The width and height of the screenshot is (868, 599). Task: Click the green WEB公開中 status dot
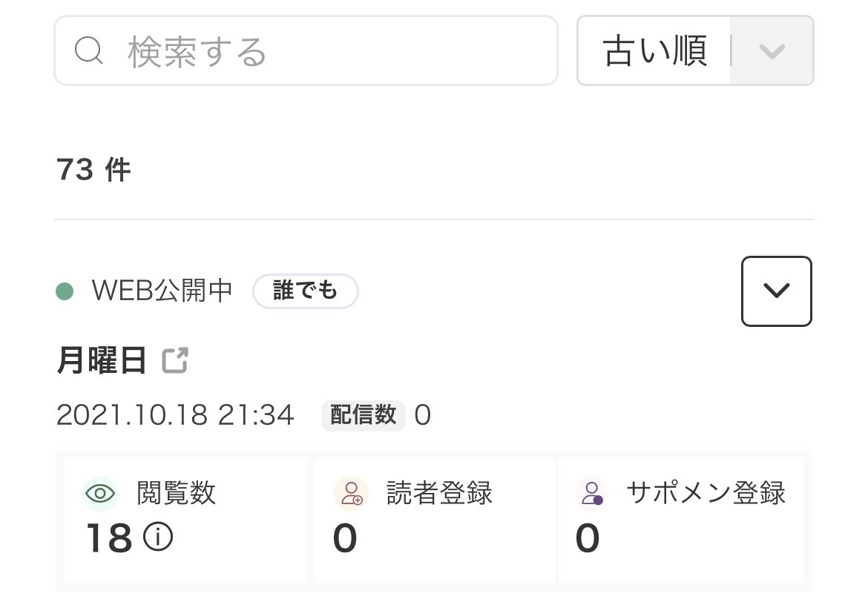(x=65, y=291)
